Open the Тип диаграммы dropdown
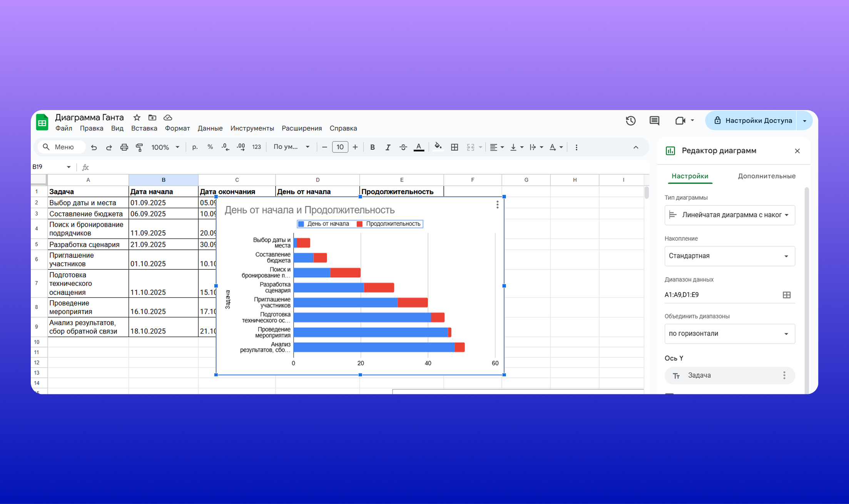 tap(729, 215)
